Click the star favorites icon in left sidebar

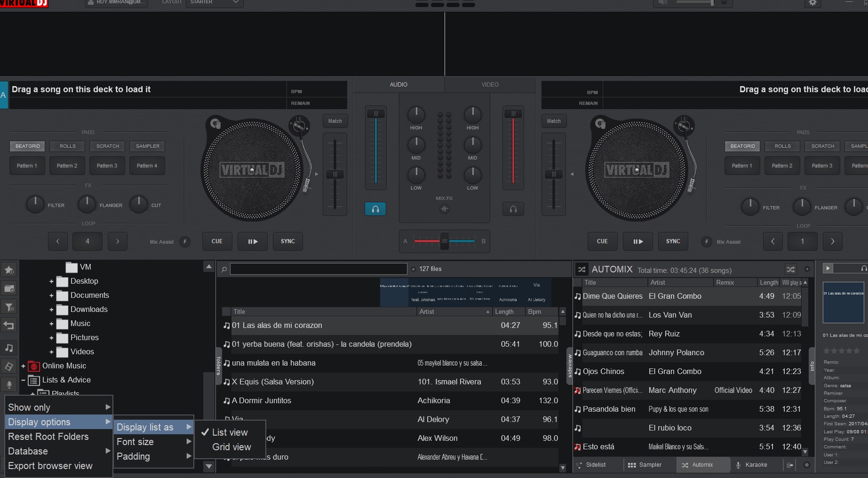9,270
